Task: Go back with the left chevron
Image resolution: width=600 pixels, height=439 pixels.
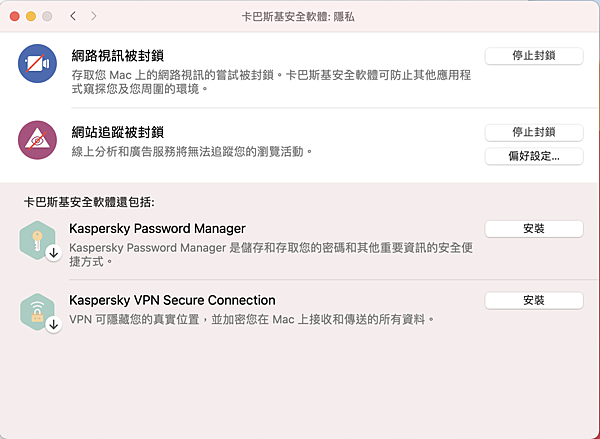Action: click(x=73, y=17)
